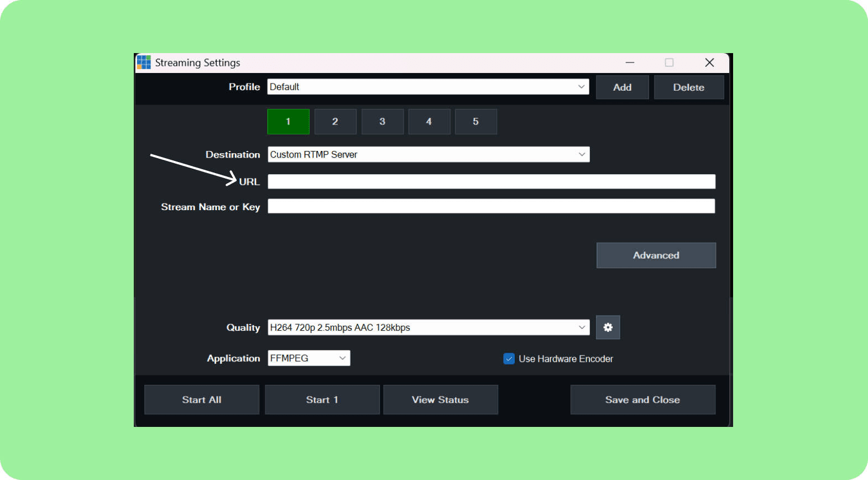Open quality settings gear icon
The image size is (868, 480).
click(x=608, y=327)
